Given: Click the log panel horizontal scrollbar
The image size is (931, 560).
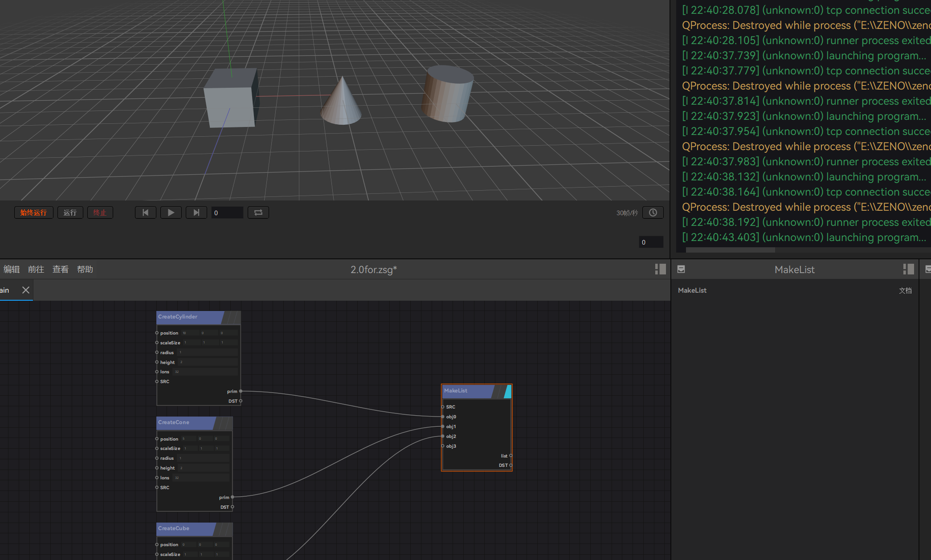Looking at the screenshot, I should pos(731,250).
